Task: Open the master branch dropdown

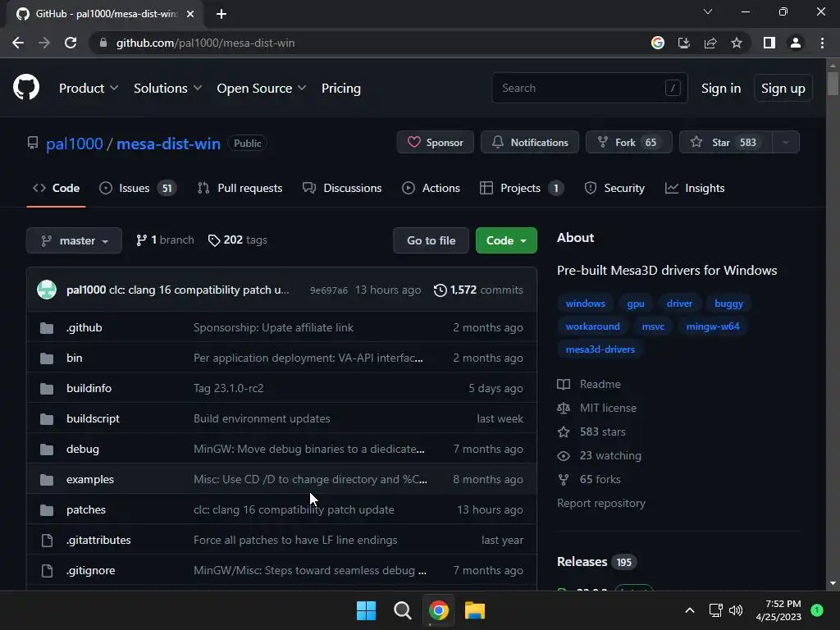Action: [74, 240]
